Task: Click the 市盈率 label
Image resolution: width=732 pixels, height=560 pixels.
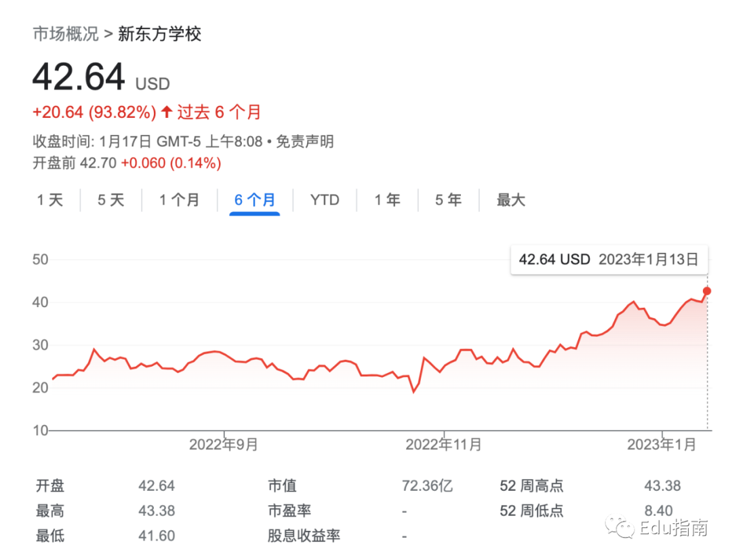Action: [x=289, y=511]
